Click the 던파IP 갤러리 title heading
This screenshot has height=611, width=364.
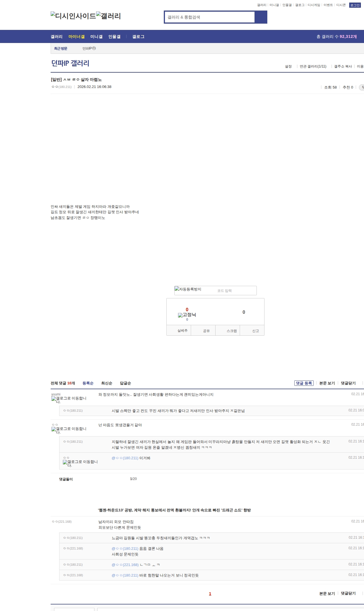pos(70,63)
